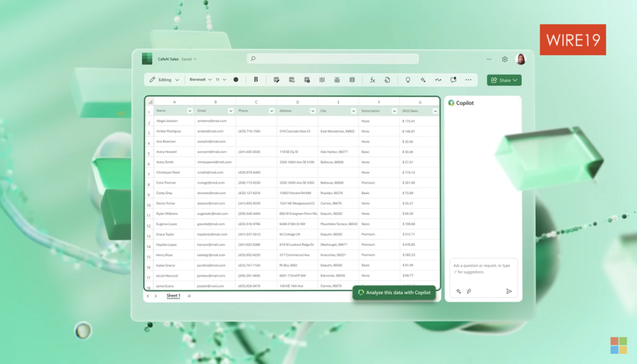Open the Subscription column filter dropdown
The image size is (637, 364).
[394, 111]
